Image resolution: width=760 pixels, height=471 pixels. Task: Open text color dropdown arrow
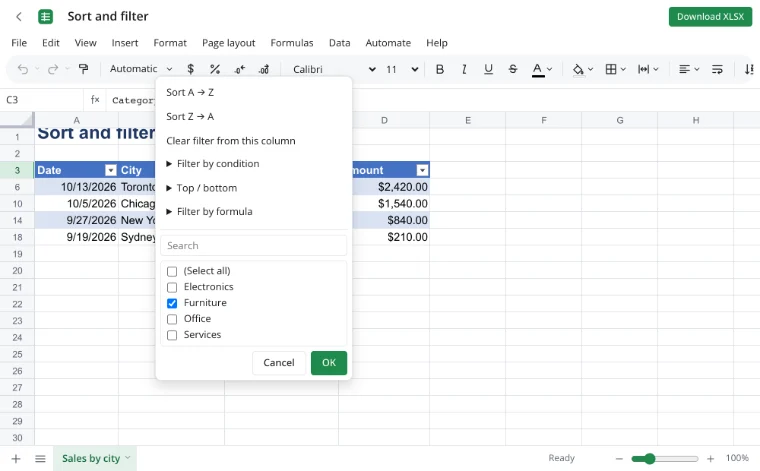coord(549,69)
